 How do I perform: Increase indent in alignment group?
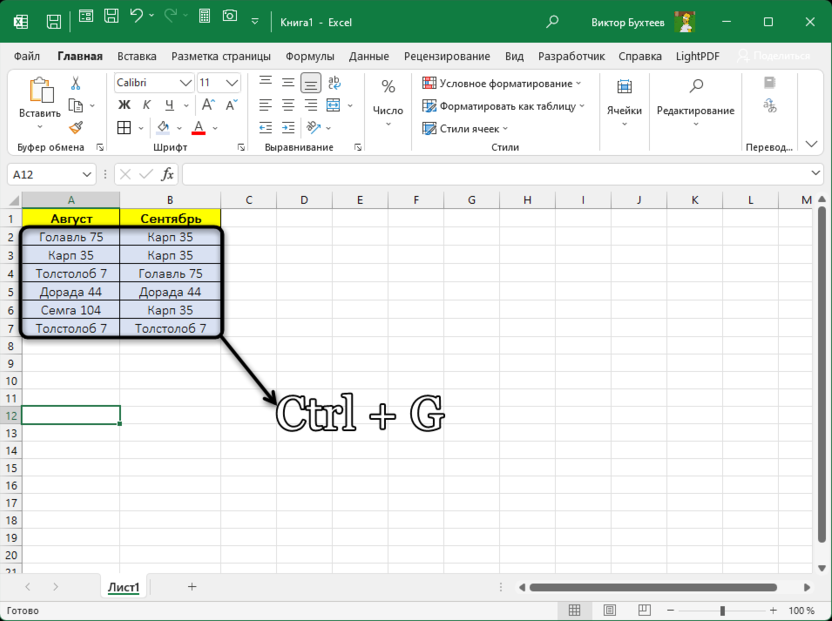pyautogui.click(x=288, y=127)
